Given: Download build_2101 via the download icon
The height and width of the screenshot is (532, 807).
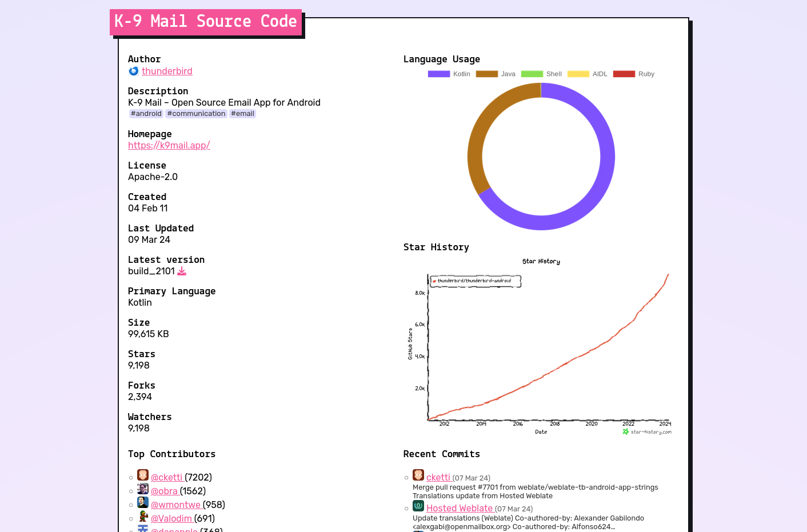Looking at the screenshot, I should pyautogui.click(x=182, y=271).
